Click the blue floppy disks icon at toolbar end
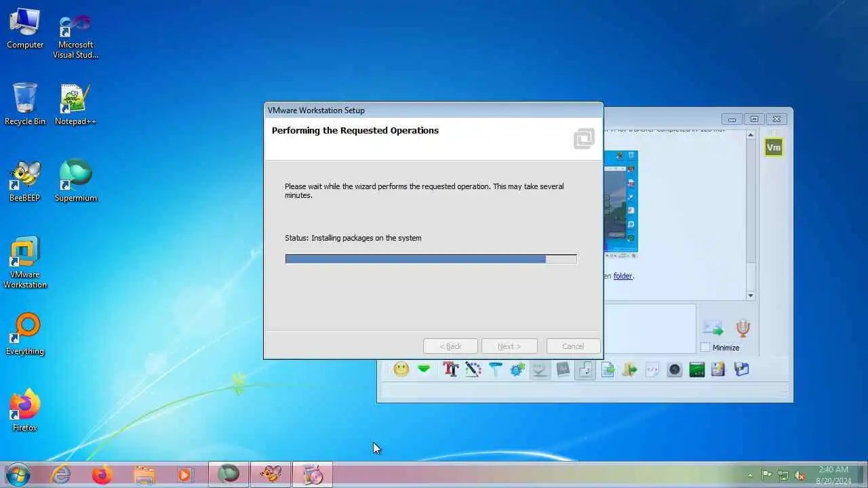Viewport: 868px width, 488px height. pos(741,369)
